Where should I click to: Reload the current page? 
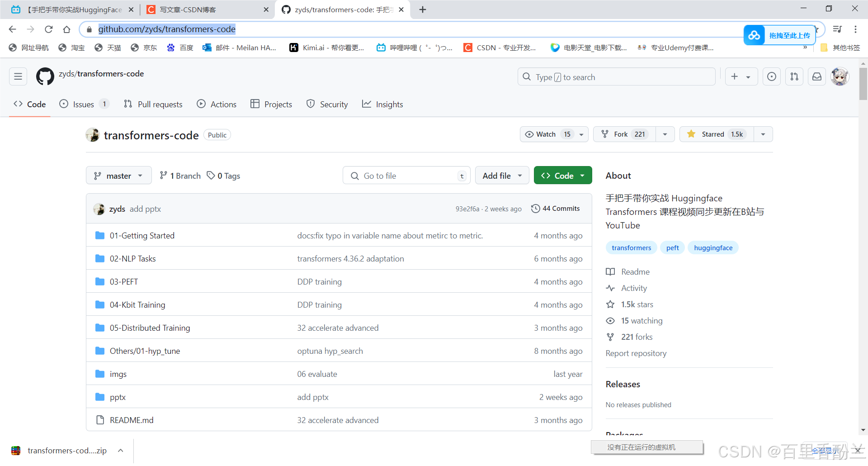click(49, 29)
